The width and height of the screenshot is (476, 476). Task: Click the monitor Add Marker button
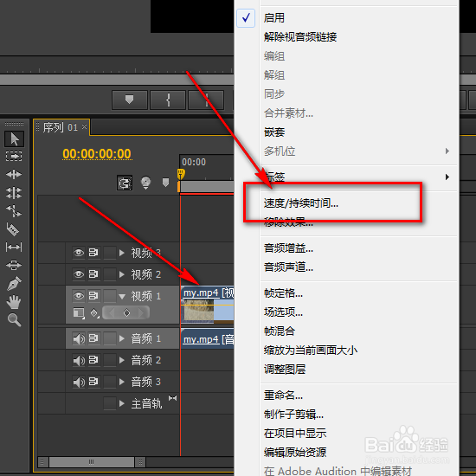point(130,100)
